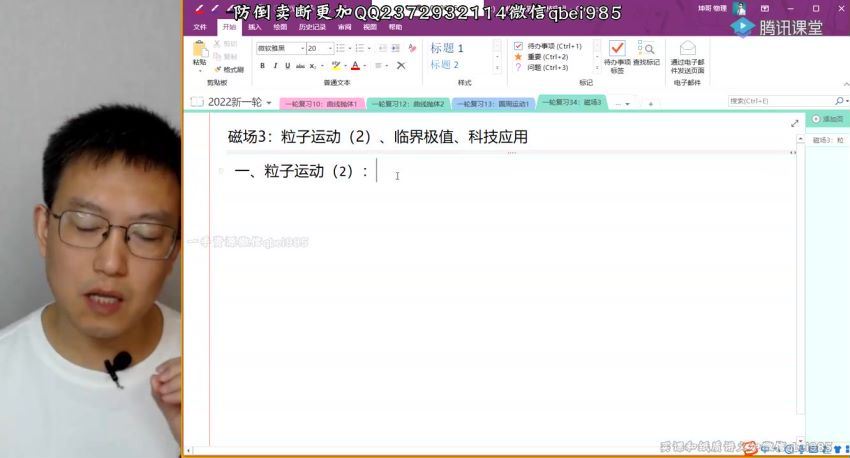This screenshot has width=850, height=458.
Task: Click the ribbon display options icon
Action: click(x=765, y=9)
